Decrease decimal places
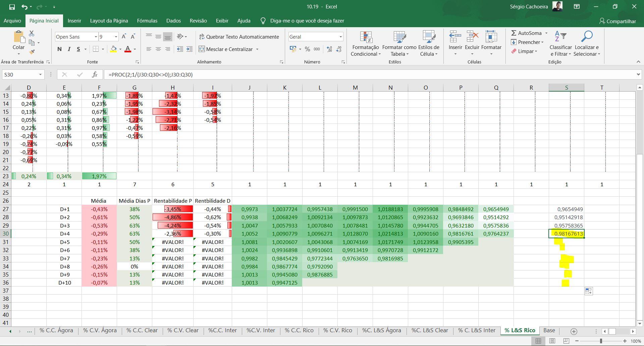Image resolution: width=644 pixels, height=346 pixels. coord(339,49)
